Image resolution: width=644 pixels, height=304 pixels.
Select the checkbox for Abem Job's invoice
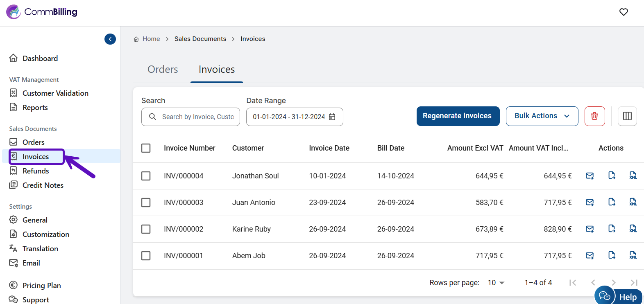click(x=146, y=256)
